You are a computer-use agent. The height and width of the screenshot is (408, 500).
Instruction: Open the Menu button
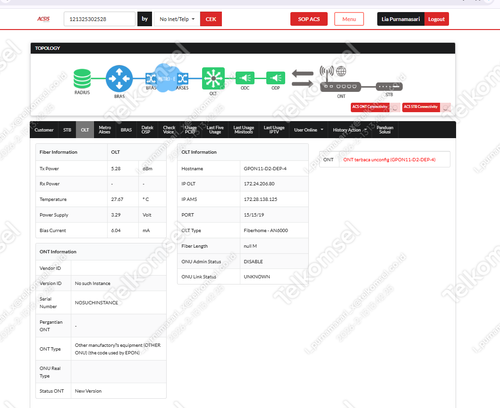tap(349, 19)
